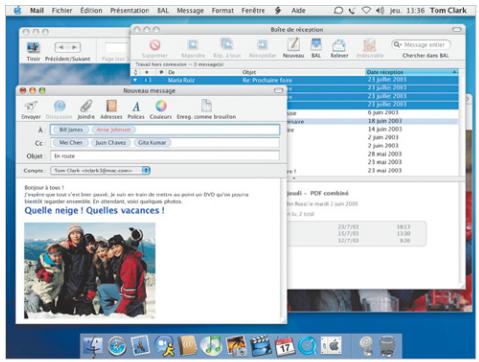
Task: Open the Message menu
Action: pos(190,11)
